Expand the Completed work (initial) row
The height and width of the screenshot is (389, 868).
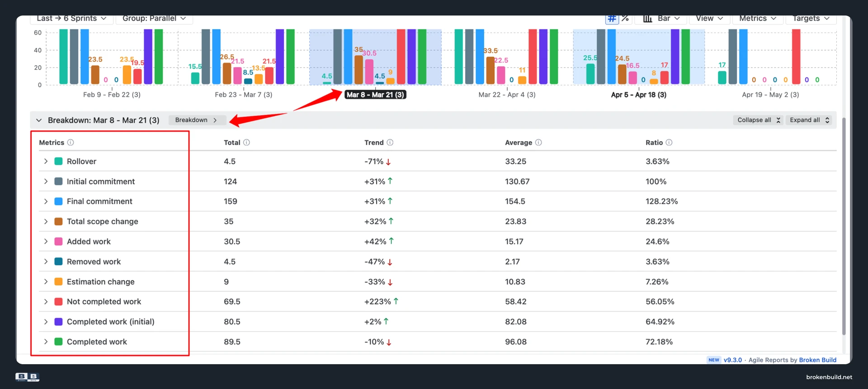(x=46, y=322)
